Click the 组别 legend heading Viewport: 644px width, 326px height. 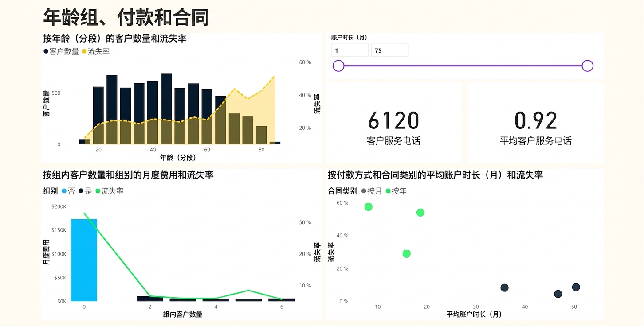pos(51,191)
